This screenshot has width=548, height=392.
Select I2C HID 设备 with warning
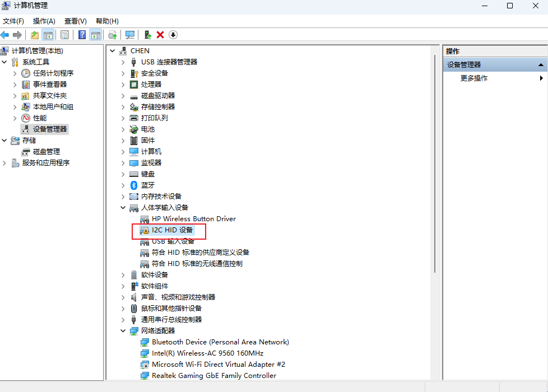[172, 230]
